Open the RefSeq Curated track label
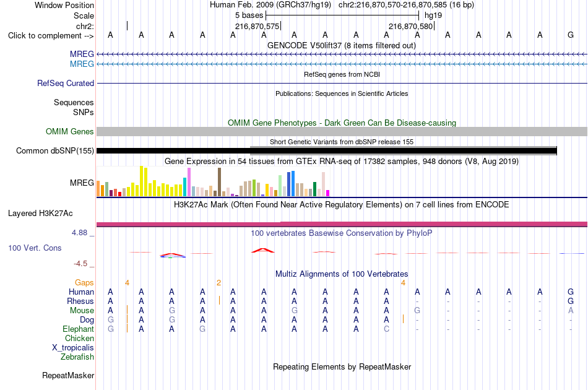588x390 pixels. pos(66,83)
